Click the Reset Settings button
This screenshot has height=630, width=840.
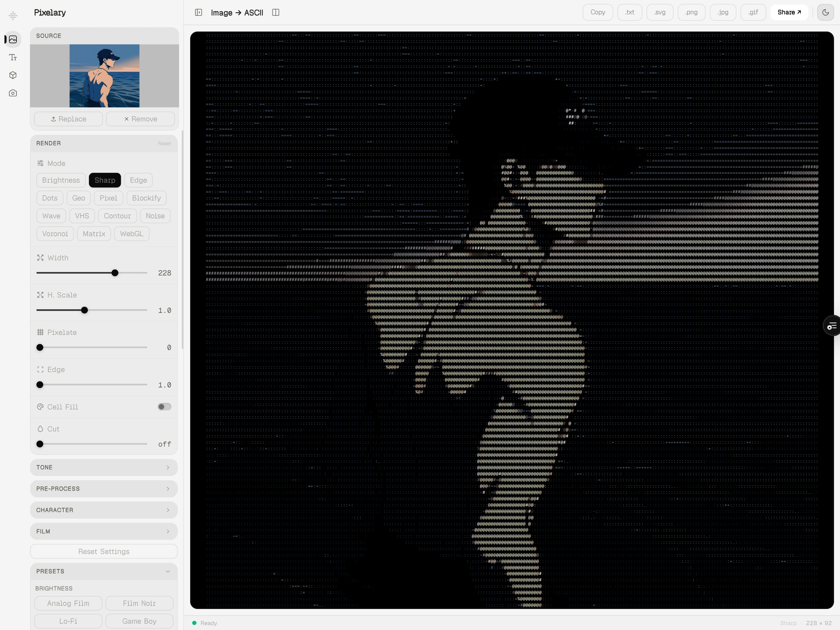tap(104, 552)
